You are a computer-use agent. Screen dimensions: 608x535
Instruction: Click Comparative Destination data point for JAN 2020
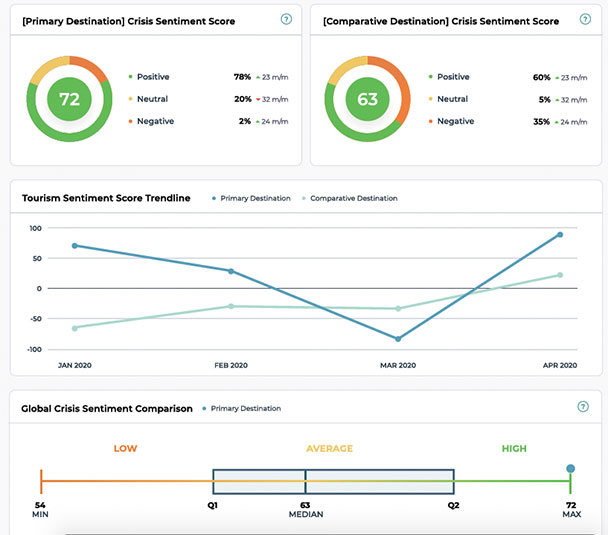(74, 327)
